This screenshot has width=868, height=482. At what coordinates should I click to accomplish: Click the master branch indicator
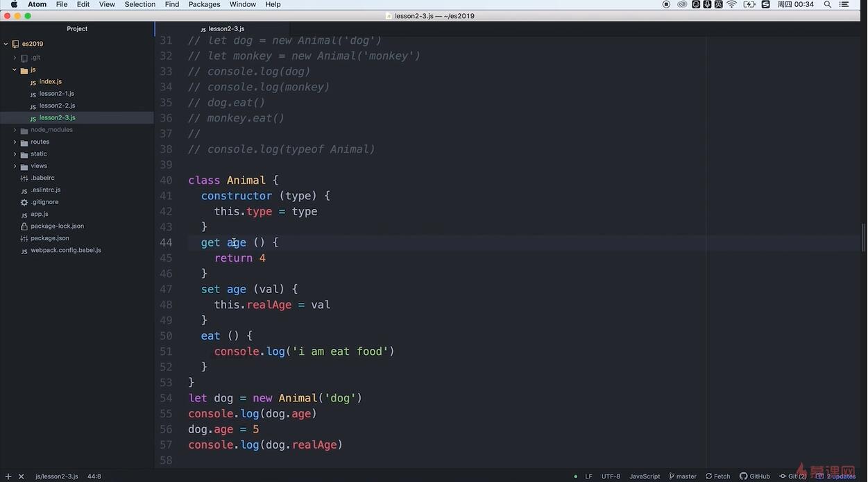tap(683, 476)
